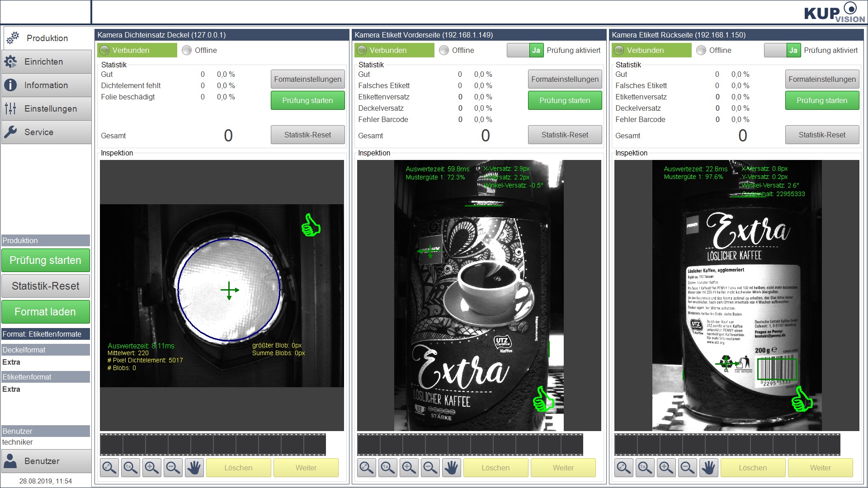Viewport: 868px width, 488px height.
Task: Select the pan hand tool under Etikett Rückseite camera
Action: [709, 468]
